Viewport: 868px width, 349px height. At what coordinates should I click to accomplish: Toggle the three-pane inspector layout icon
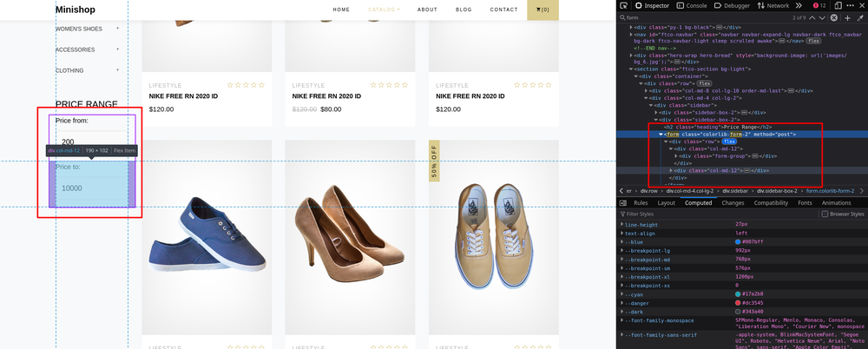click(622, 203)
